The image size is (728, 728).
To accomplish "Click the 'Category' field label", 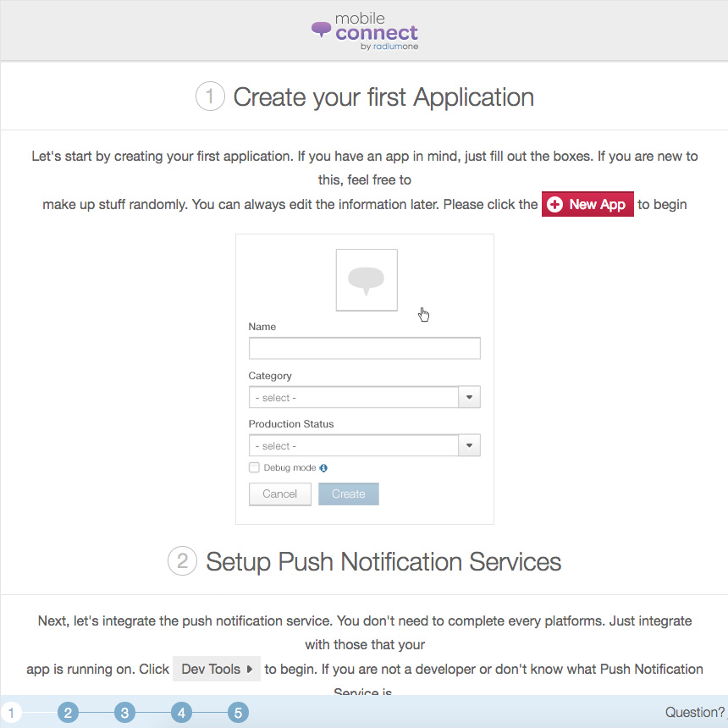I will pos(270,376).
